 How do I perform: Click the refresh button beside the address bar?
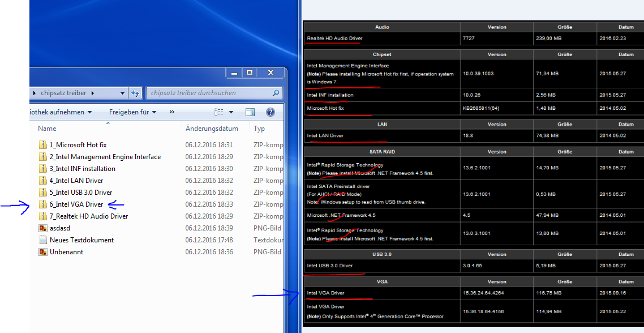135,93
